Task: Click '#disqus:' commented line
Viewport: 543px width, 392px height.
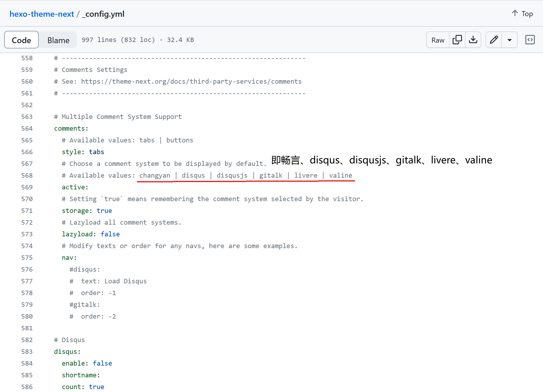Action: point(85,270)
